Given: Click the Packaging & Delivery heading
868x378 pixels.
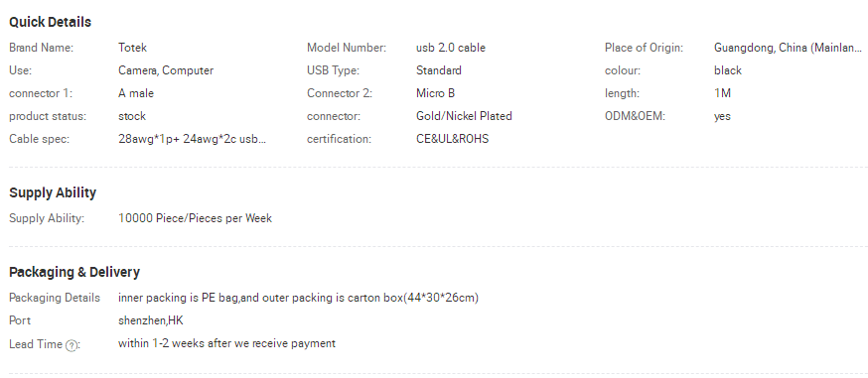Looking at the screenshot, I should [74, 272].
